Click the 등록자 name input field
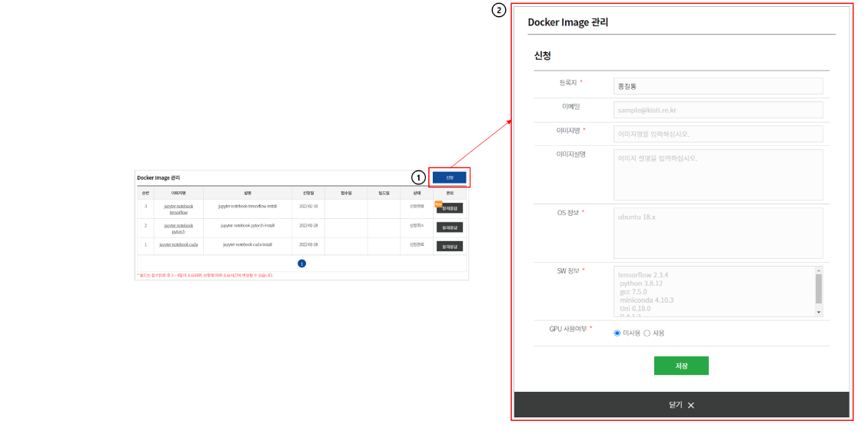The width and height of the screenshot is (868, 434). pos(717,86)
